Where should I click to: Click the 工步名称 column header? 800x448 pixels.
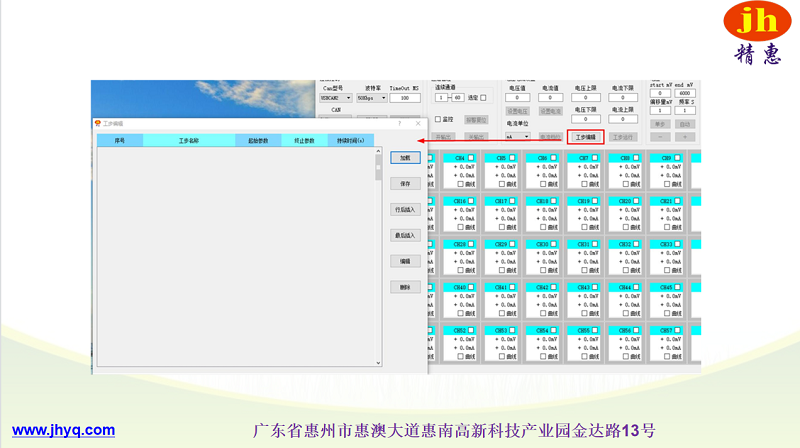pos(188,141)
